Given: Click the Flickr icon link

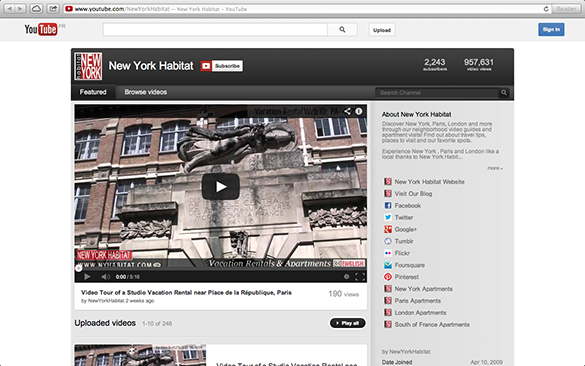Looking at the screenshot, I should click(388, 253).
